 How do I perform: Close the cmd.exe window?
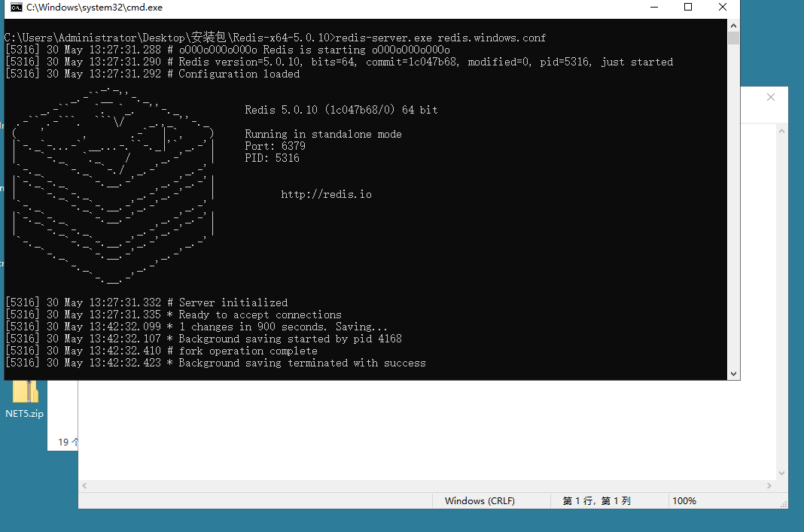[x=723, y=8]
